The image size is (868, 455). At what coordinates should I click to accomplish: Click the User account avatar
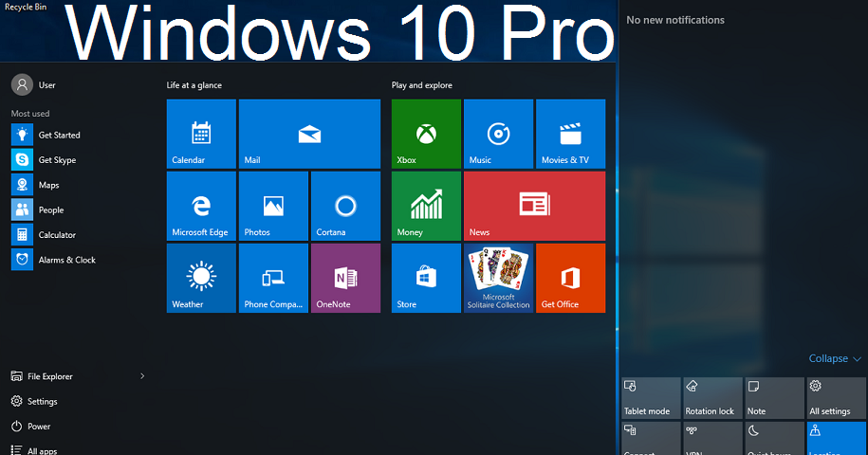coord(22,85)
